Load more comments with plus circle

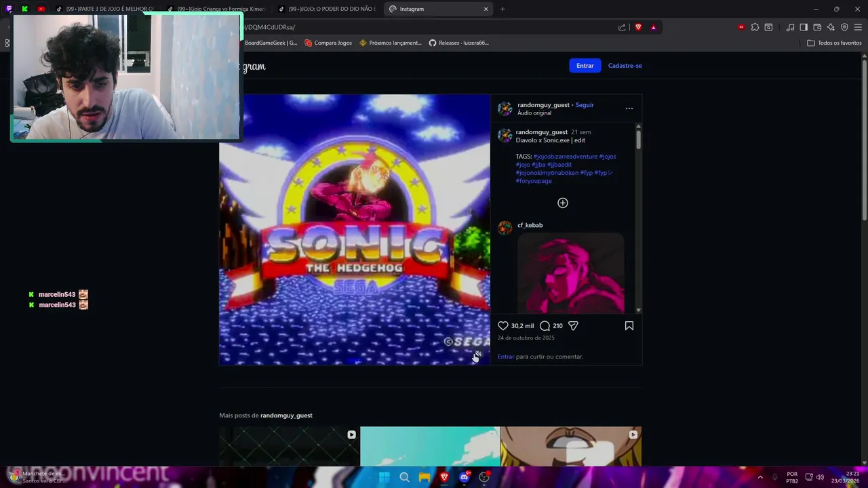[563, 203]
